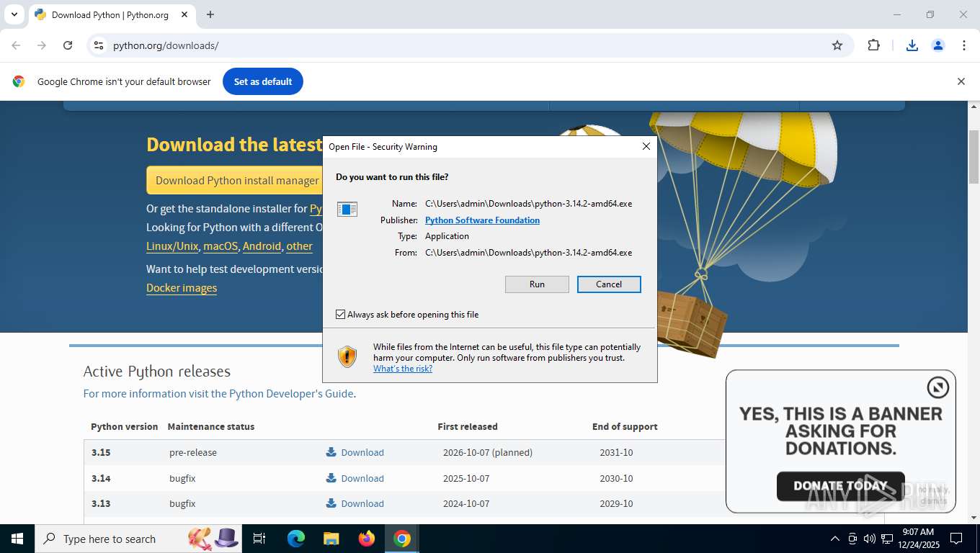980x553 pixels.
Task: Click download icon in 3.13 row
Action: tap(331, 503)
